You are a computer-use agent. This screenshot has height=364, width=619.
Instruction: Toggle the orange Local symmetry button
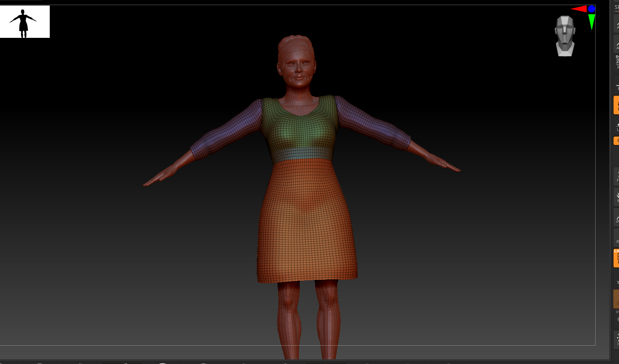[616, 105]
